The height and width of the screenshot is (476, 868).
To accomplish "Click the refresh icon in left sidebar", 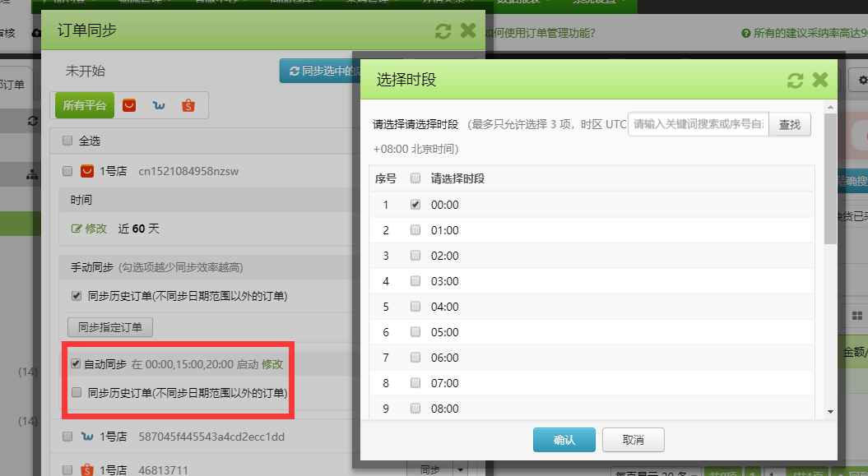I will tap(33, 121).
